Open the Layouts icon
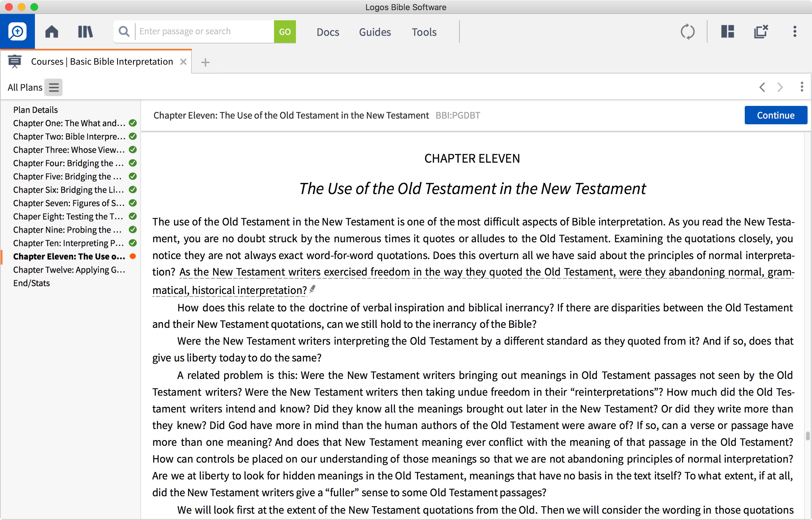Image resolution: width=812 pixels, height=520 pixels. pos(728,31)
